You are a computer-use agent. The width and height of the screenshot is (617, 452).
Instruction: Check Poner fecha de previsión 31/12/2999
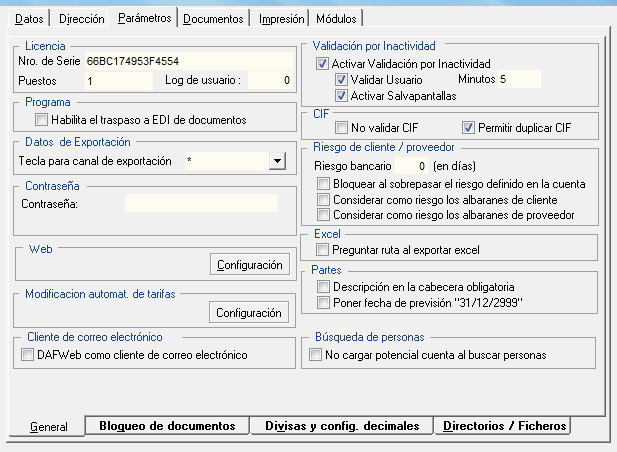coord(323,303)
